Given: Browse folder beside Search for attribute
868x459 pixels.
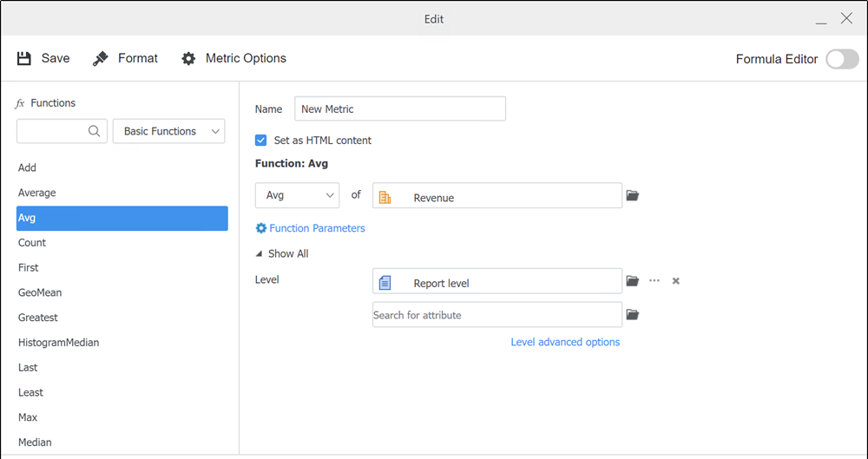Looking at the screenshot, I should click(633, 315).
